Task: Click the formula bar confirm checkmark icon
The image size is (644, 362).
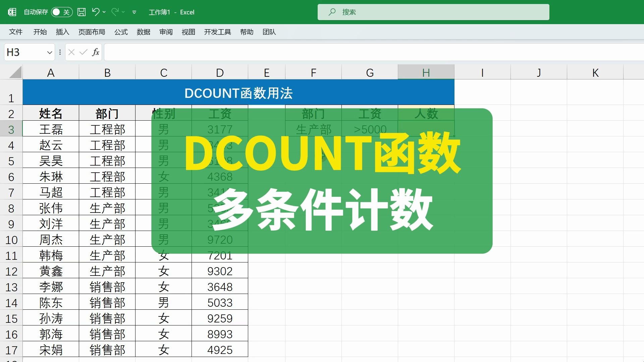Action: [84, 52]
